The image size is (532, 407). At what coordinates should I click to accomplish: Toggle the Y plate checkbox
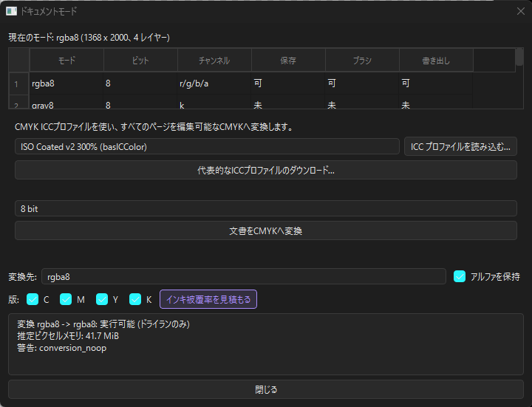[x=102, y=299]
